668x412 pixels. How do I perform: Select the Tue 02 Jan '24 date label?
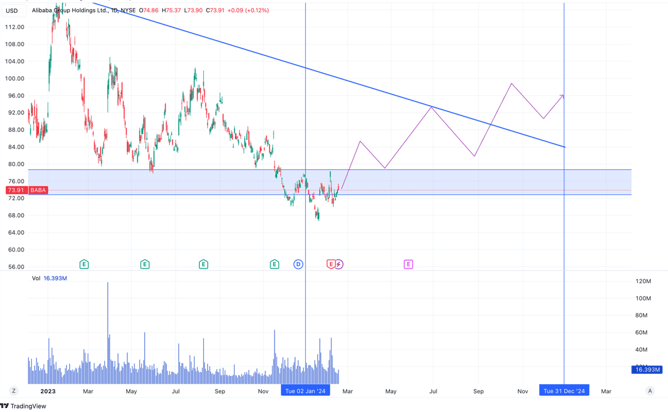[x=305, y=391]
